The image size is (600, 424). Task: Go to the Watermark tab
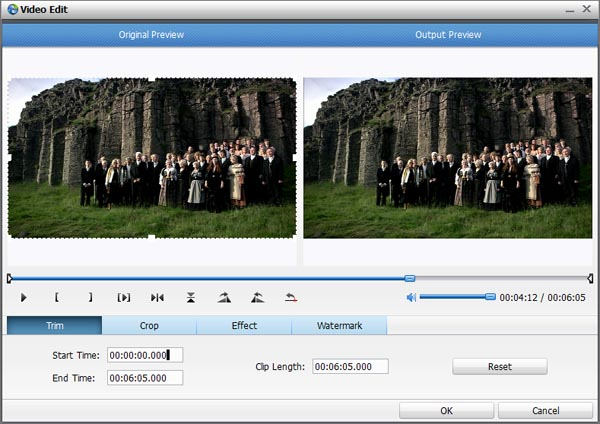(x=339, y=326)
